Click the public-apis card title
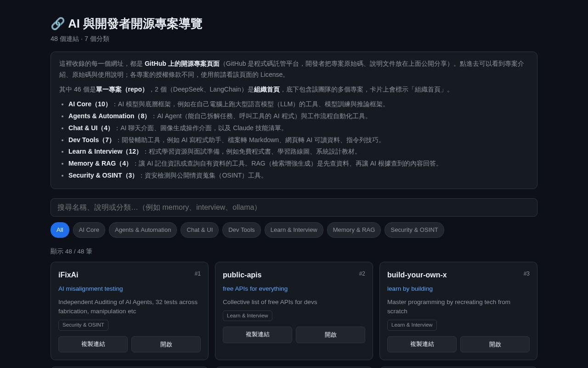Image resolution: width=588 pixels, height=368 pixels. [242, 275]
